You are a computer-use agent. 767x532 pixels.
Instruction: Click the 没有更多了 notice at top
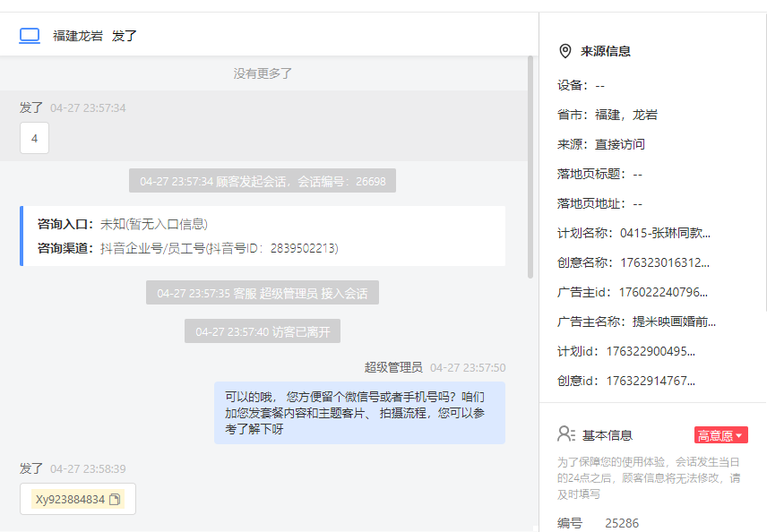pyautogui.click(x=263, y=73)
